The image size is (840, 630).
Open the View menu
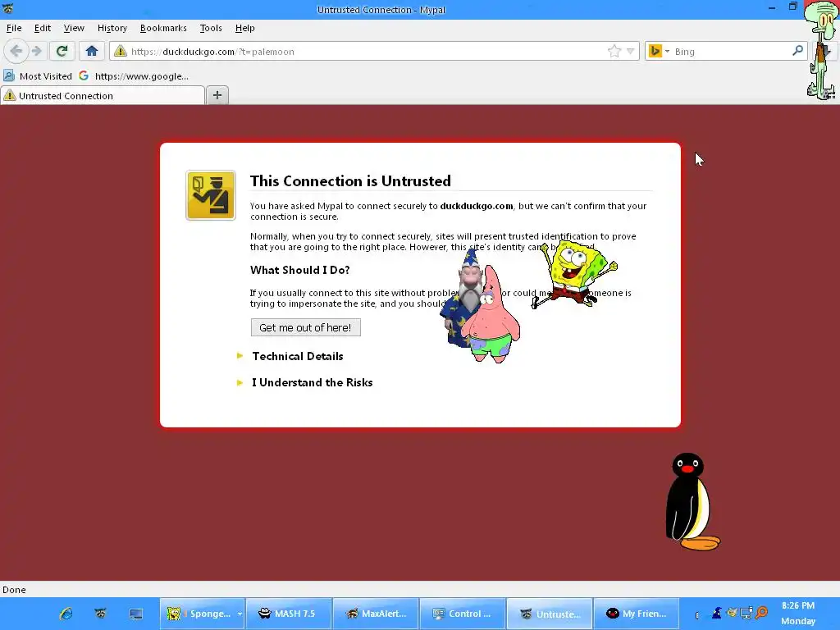(x=74, y=28)
